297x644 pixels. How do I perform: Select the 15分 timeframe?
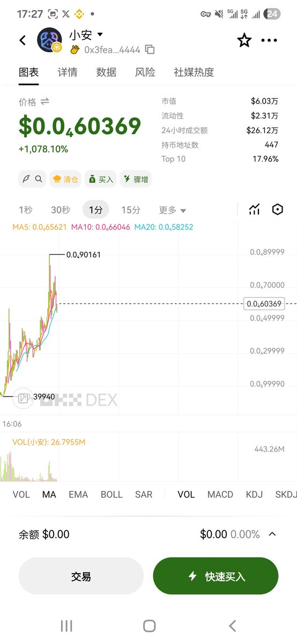tap(131, 210)
